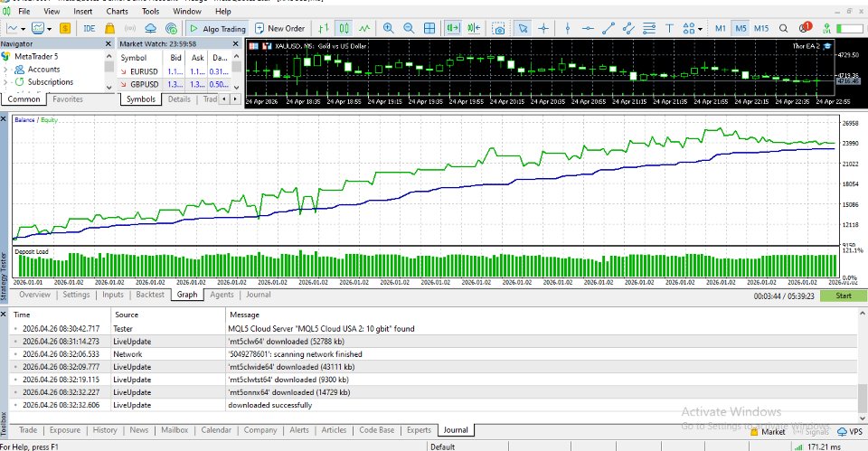The width and height of the screenshot is (868, 451).
Task: Select the M5 timeframe
Action: (x=741, y=28)
